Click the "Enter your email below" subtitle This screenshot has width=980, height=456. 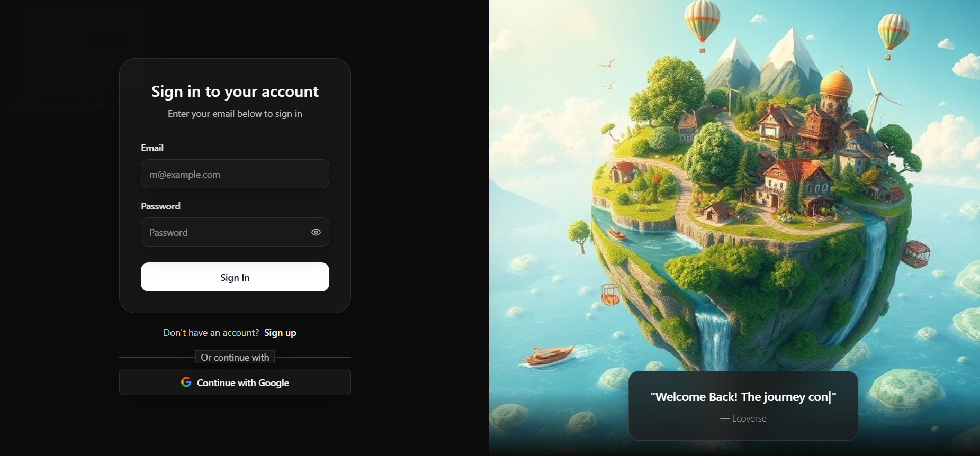pyautogui.click(x=235, y=114)
